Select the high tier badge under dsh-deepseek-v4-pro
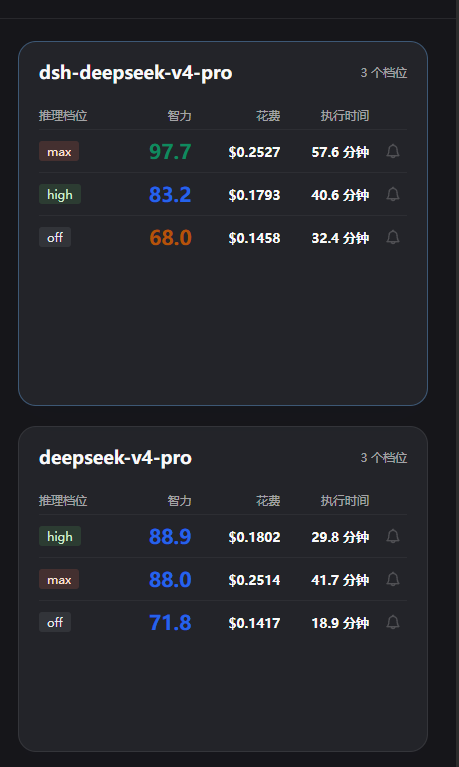Screen dimensions: 459x767 [x=60, y=194]
